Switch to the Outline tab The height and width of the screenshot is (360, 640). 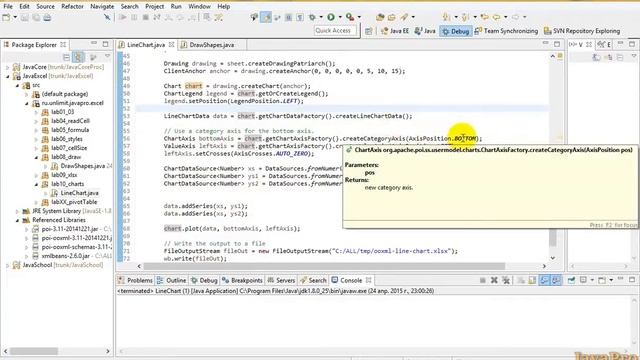point(171,280)
